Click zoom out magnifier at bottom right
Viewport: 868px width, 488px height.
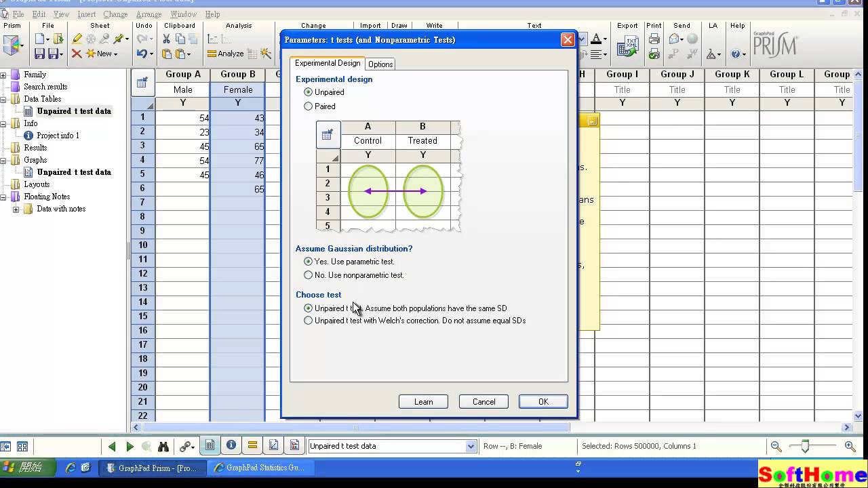776,446
